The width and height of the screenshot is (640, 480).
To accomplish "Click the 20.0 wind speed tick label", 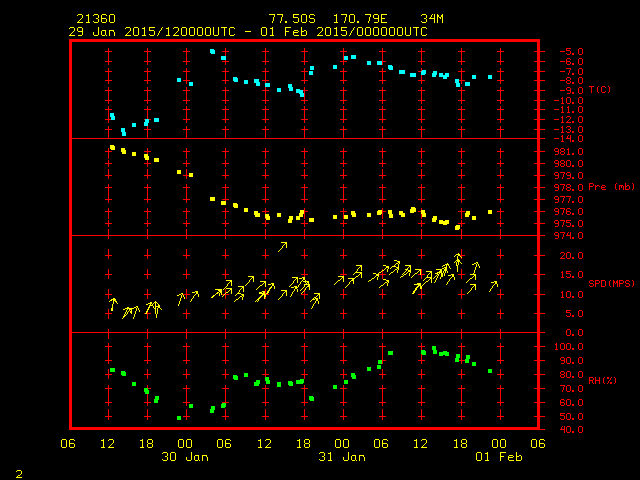I will 571,256.
